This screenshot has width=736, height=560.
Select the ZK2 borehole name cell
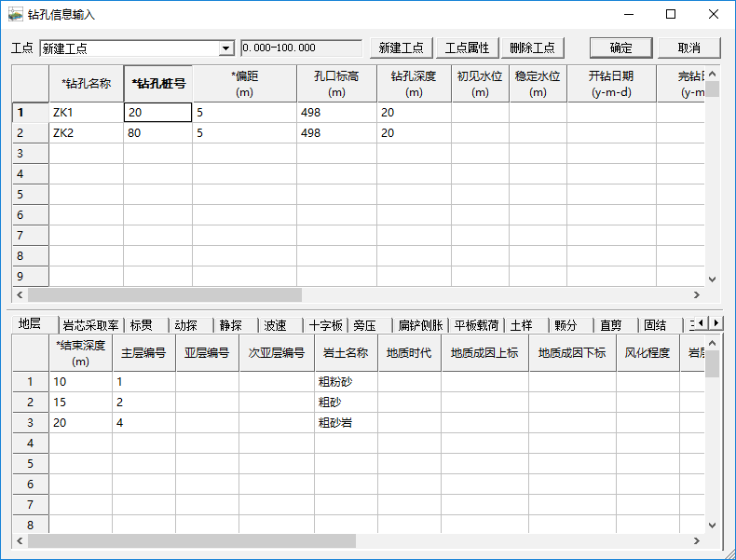(x=86, y=133)
